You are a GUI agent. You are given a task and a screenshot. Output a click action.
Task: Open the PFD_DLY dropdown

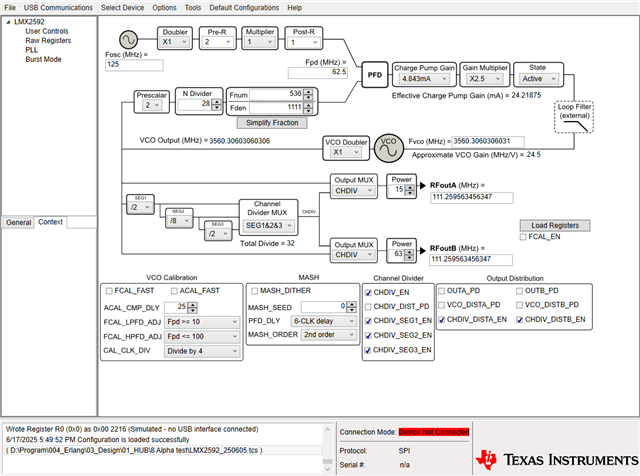pos(324,321)
